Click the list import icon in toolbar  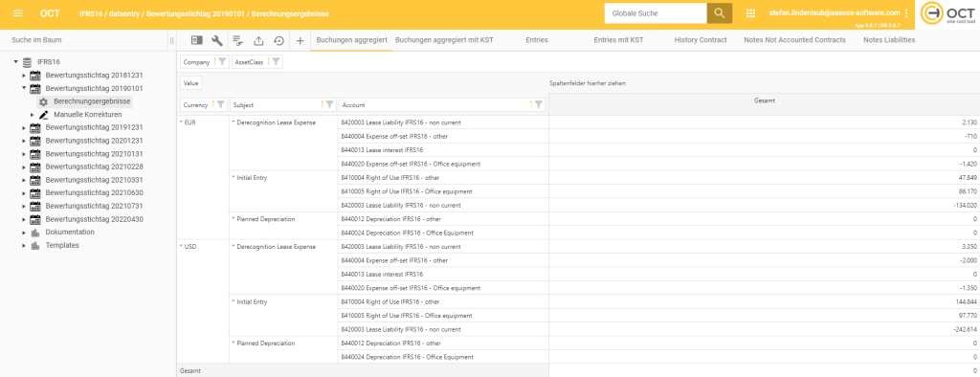tap(237, 40)
